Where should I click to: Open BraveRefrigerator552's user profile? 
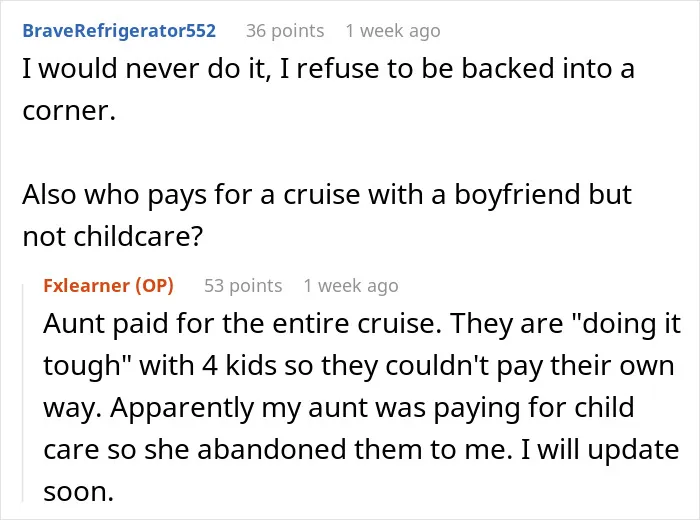(119, 30)
